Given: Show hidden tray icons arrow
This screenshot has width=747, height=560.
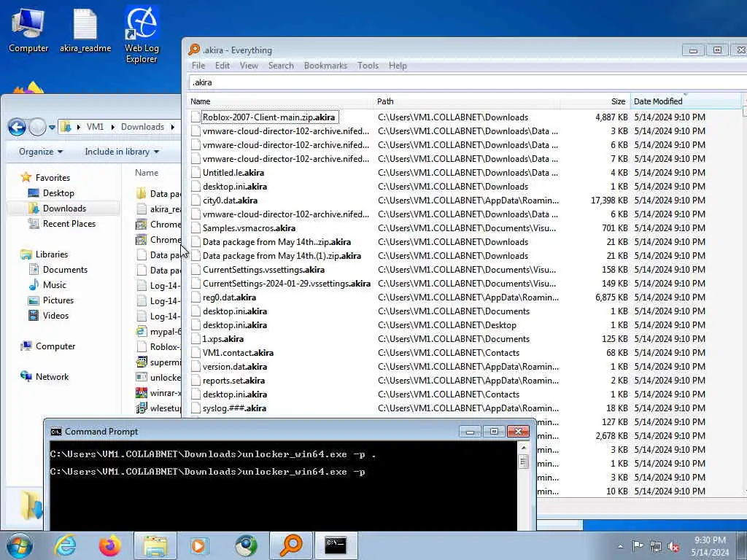Looking at the screenshot, I should 620,546.
